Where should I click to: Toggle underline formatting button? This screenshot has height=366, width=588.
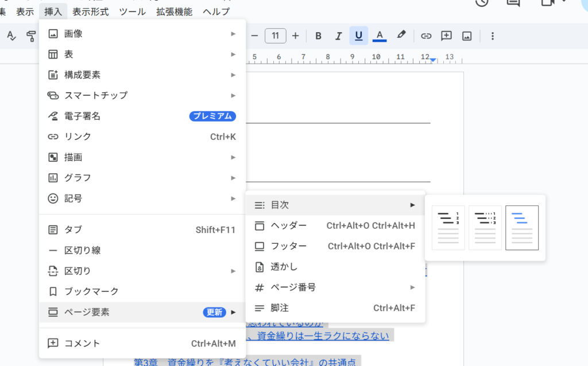pyautogui.click(x=358, y=36)
